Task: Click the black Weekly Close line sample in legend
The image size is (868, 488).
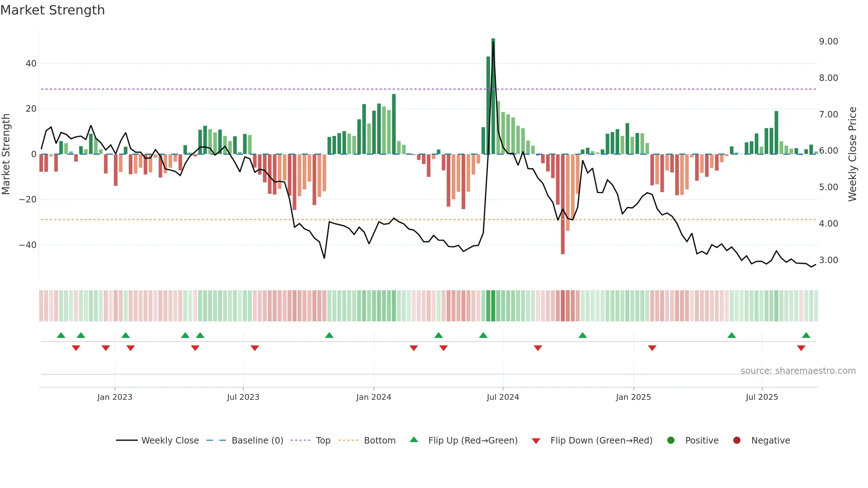Action: (127, 440)
